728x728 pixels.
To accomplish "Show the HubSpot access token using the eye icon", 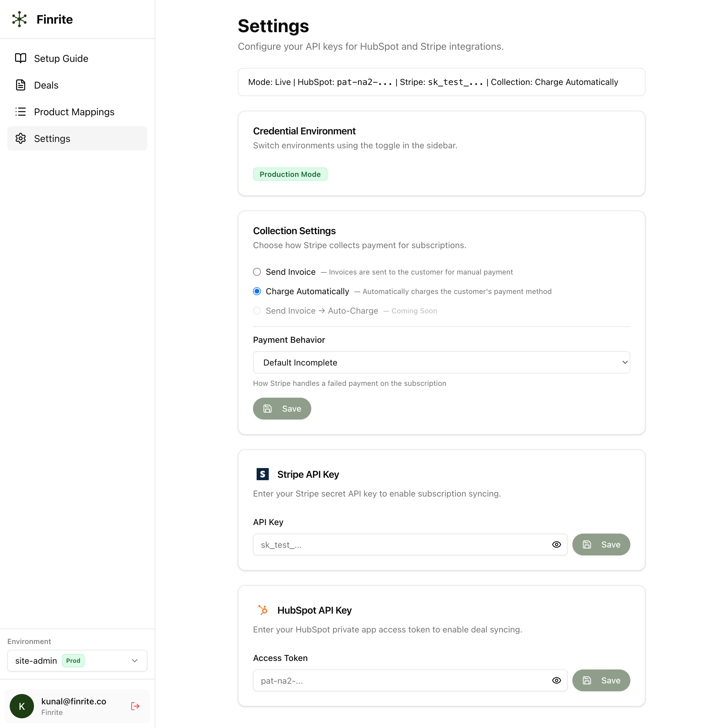I will (x=557, y=680).
